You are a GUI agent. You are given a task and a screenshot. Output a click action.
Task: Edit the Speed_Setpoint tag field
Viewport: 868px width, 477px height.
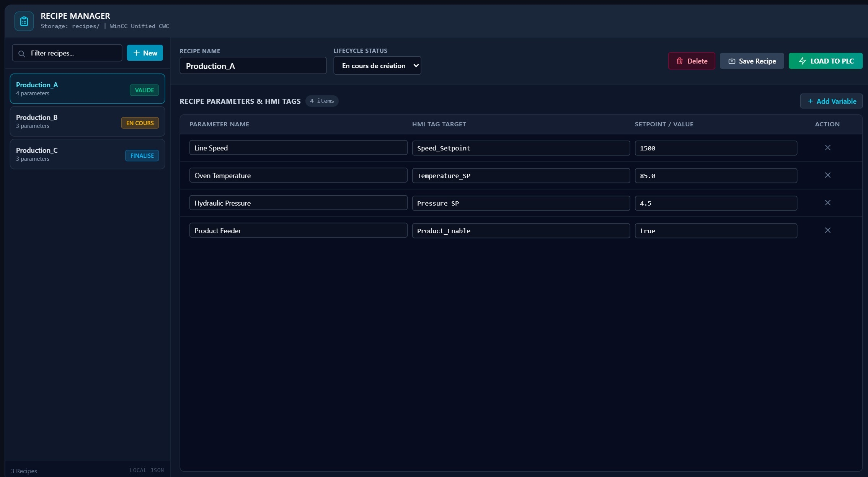click(521, 148)
